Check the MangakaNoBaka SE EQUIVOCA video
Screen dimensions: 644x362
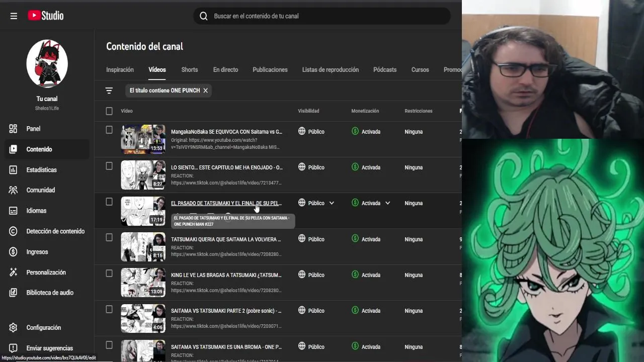[109, 130]
